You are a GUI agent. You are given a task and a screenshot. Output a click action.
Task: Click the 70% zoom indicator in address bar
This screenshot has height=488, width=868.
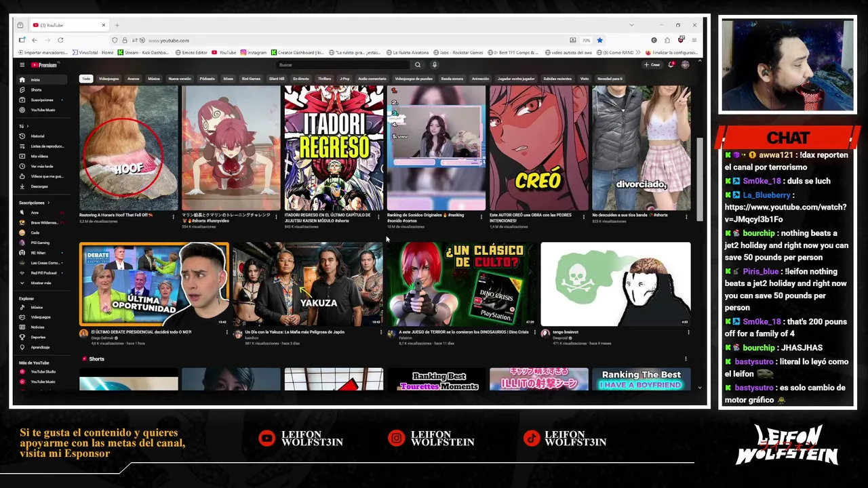pyautogui.click(x=586, y=40)
